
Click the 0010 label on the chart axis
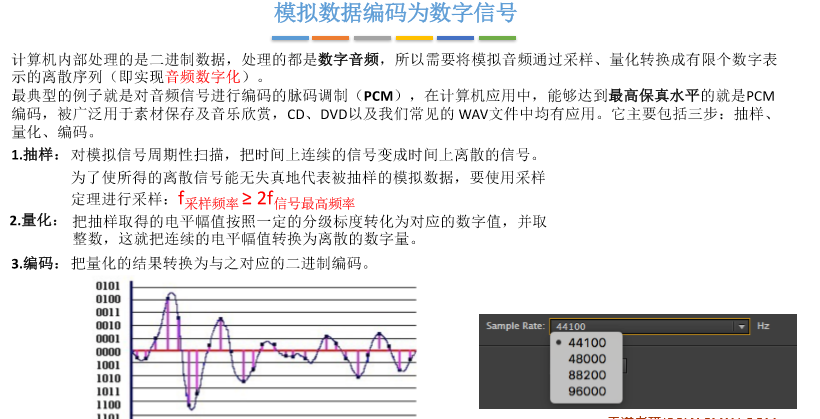[108, 325]
